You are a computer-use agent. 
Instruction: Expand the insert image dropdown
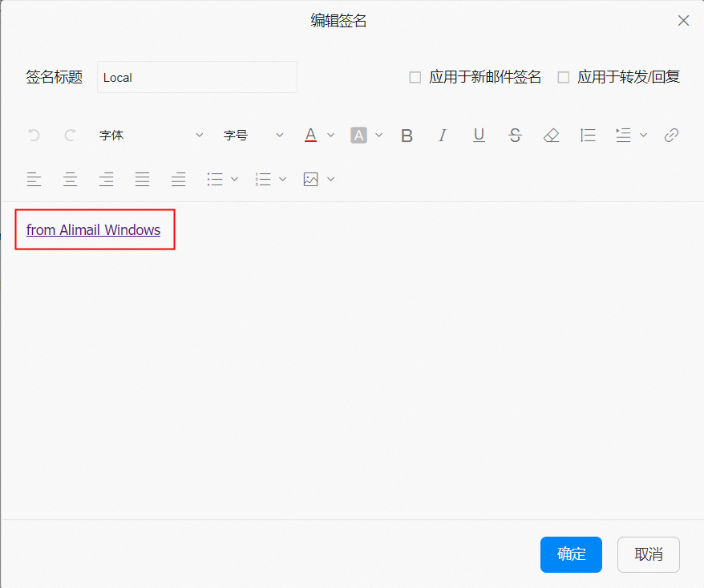click(330, 180)
